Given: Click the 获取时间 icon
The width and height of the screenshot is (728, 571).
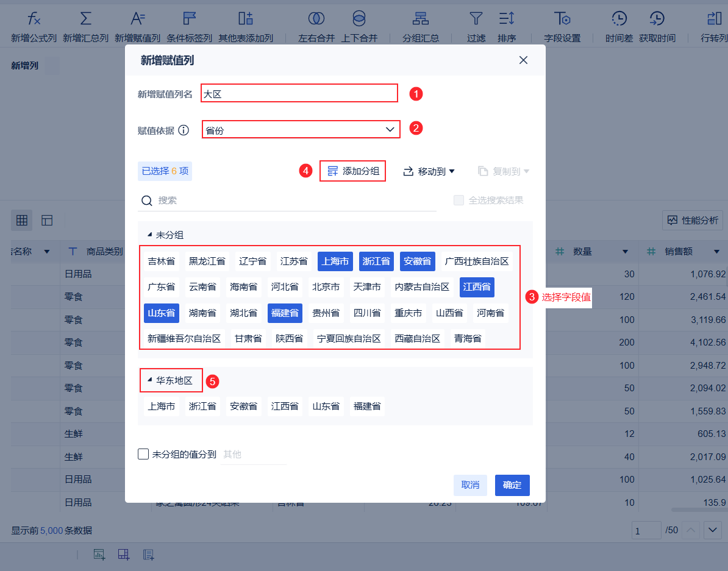Looking at the screenshot, I should 657,19.
